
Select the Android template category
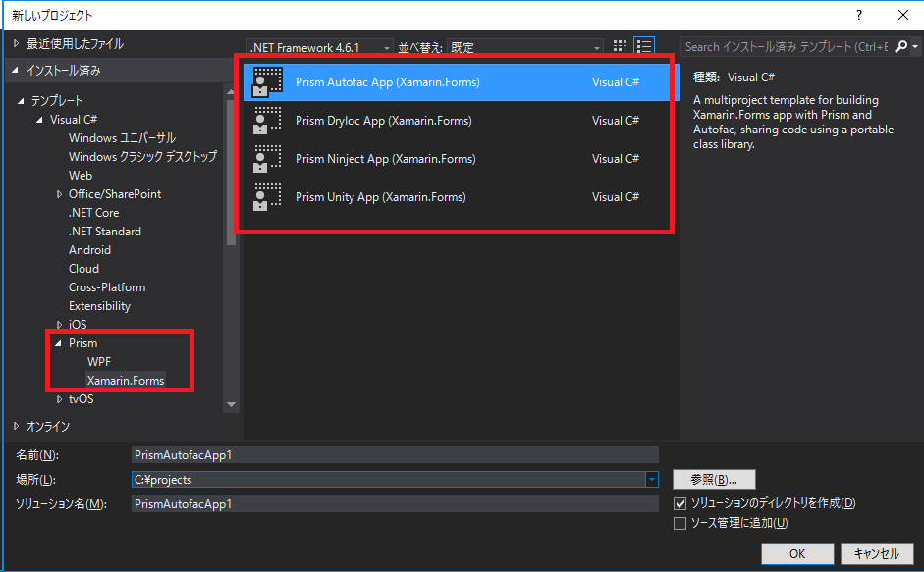[x=89, y=250]
